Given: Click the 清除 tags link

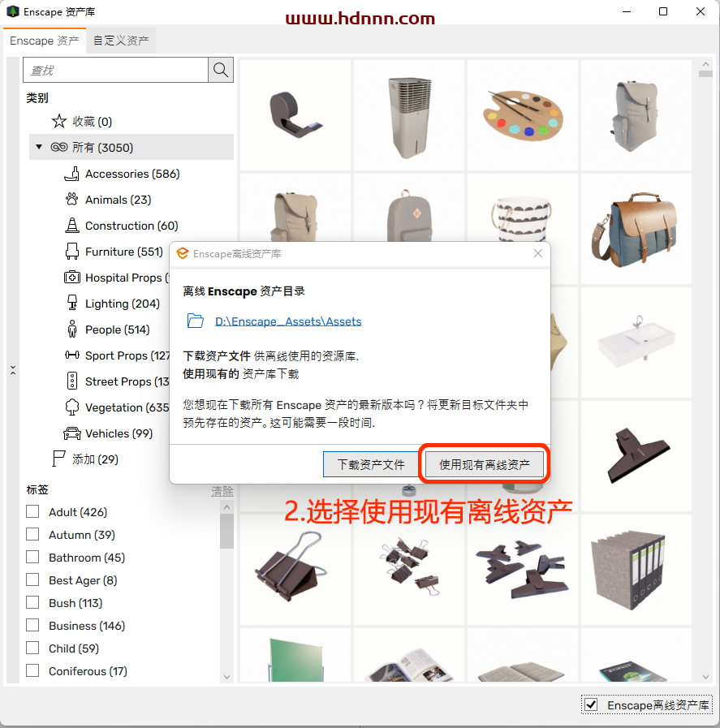Looking at the screenshot, I should 222,491.
